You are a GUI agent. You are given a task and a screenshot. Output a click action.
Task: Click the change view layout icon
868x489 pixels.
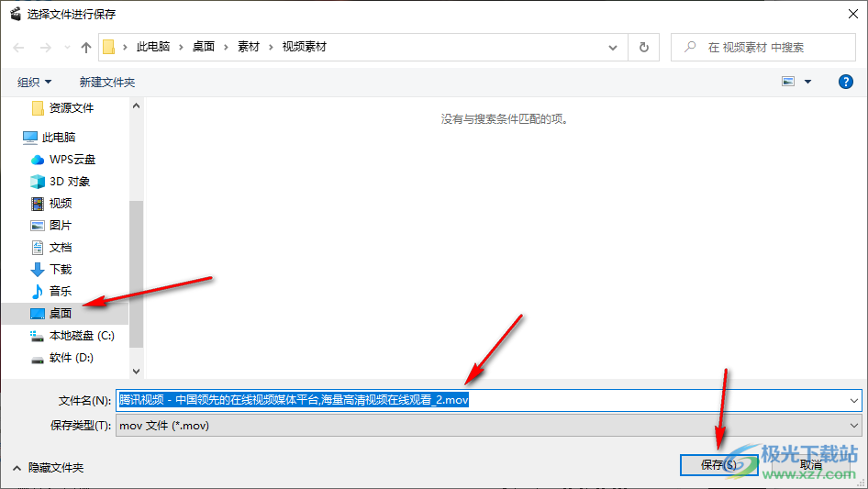pyautogui.click(x=788, y=82)
